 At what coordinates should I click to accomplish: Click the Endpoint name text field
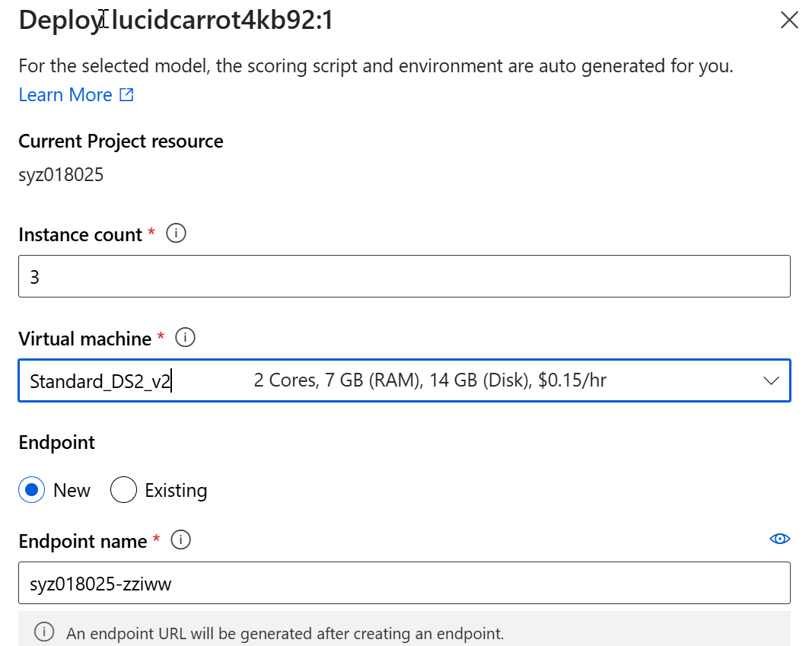pyautogui.click(x=404, y=583)
